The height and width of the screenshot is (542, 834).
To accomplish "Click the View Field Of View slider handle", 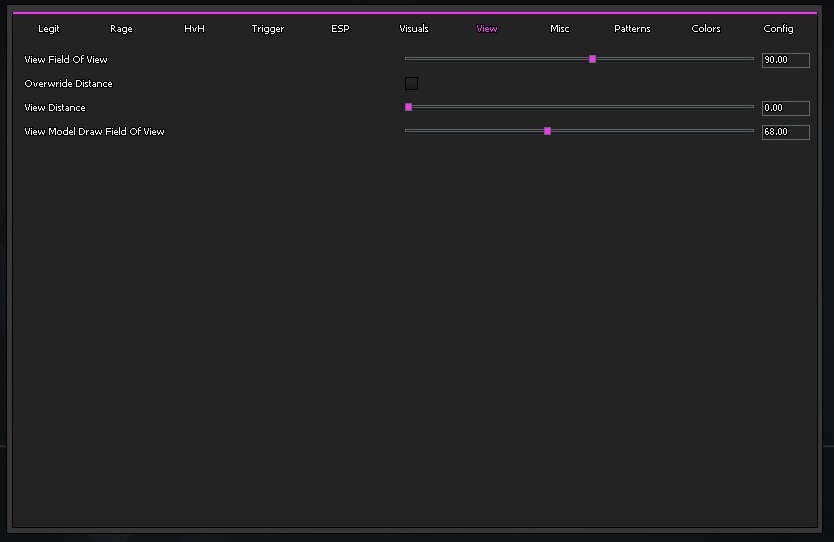I will click(x=592, y=59).
